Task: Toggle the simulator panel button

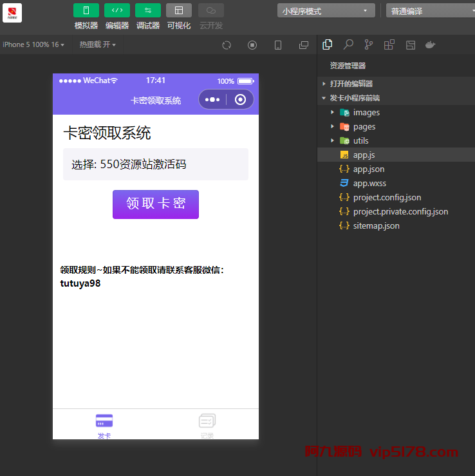Action: click(86, 10)
